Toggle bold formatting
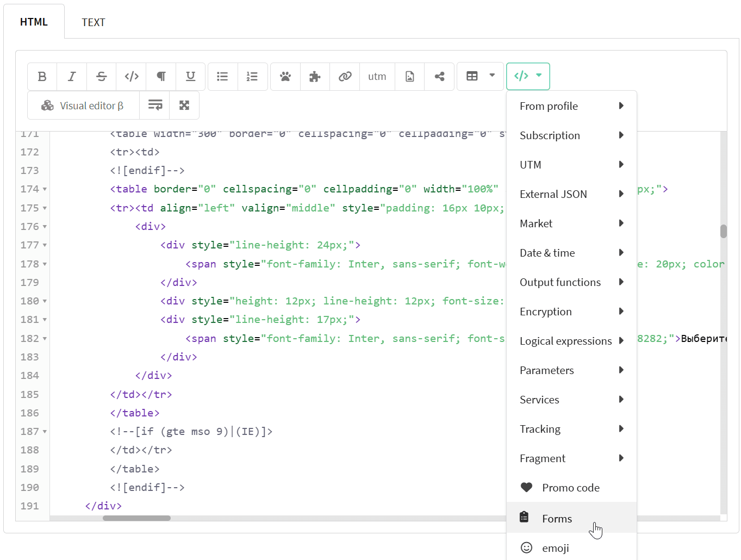This screenshot has width=741, height=560. (42, 76)
